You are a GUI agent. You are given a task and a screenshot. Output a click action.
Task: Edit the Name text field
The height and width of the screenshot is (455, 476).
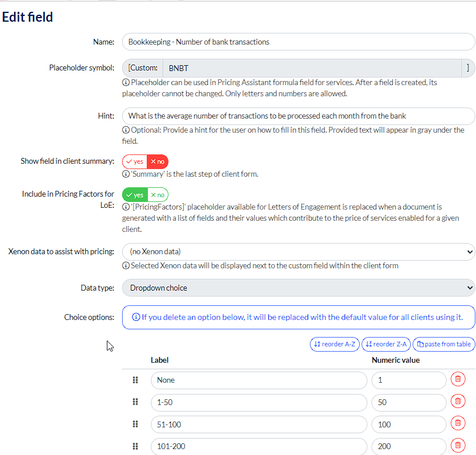click(x=298, y=42)
